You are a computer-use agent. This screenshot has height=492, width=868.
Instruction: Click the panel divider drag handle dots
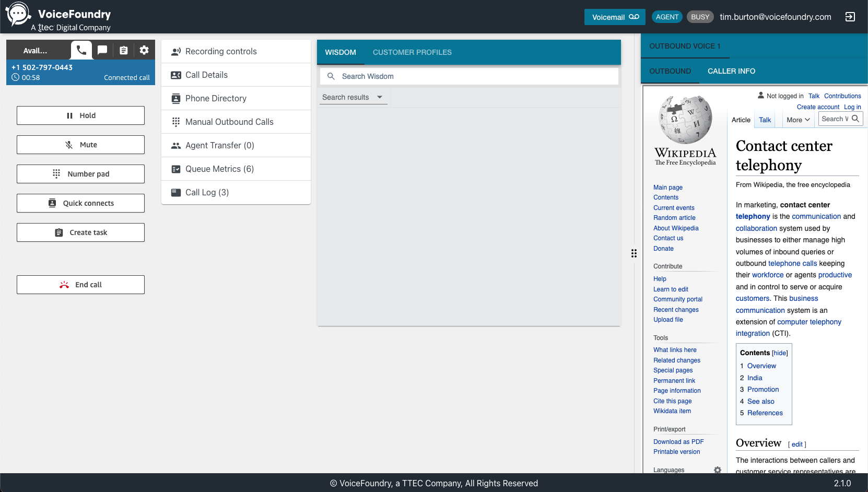634,253
